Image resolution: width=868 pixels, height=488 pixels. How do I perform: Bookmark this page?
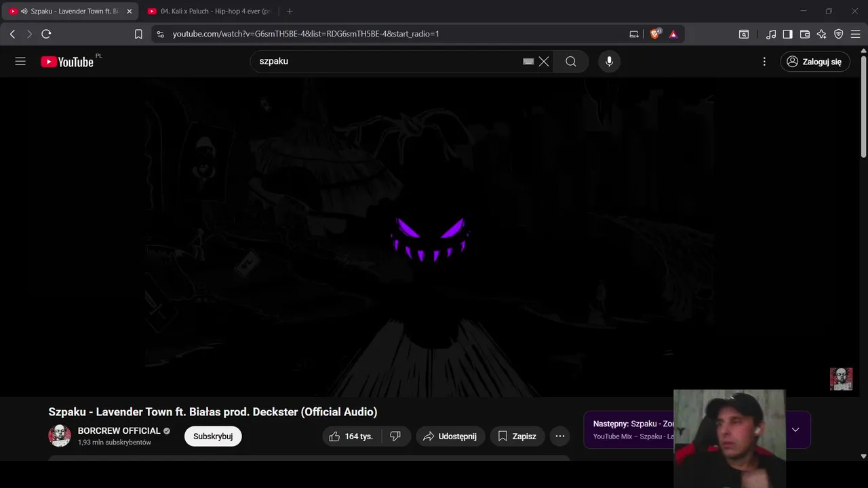(x=138, y=34)
